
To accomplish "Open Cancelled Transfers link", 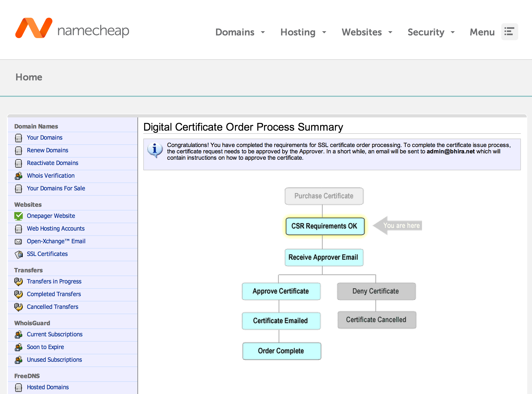I will tap(53, 307).
